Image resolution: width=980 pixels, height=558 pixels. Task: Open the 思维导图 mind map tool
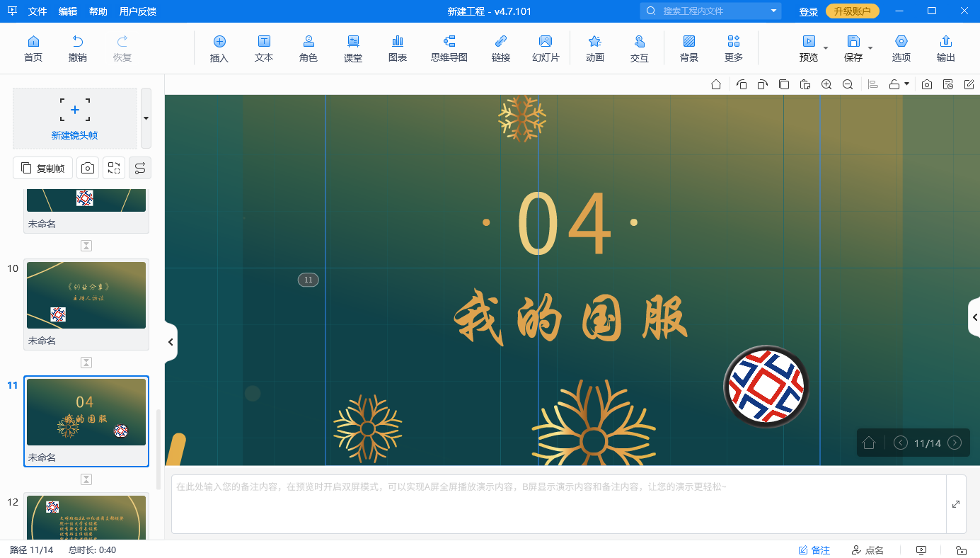coord(449,48)
